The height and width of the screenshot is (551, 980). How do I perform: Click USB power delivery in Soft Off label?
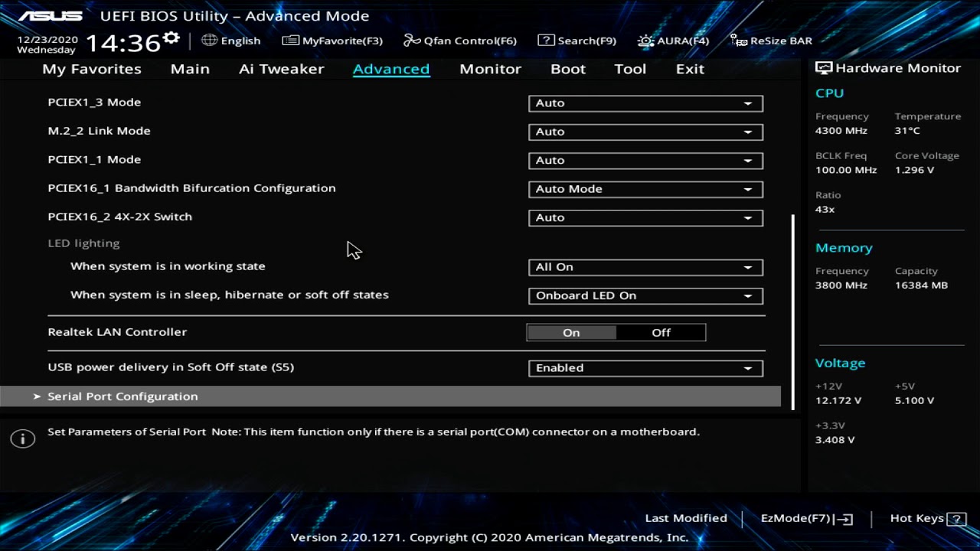pos(171,367)
